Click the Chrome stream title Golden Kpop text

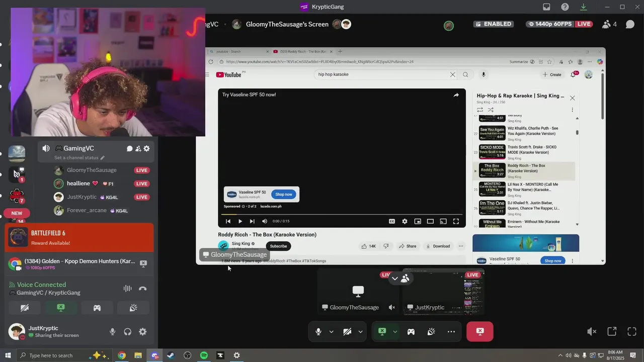tap(79, 261)
